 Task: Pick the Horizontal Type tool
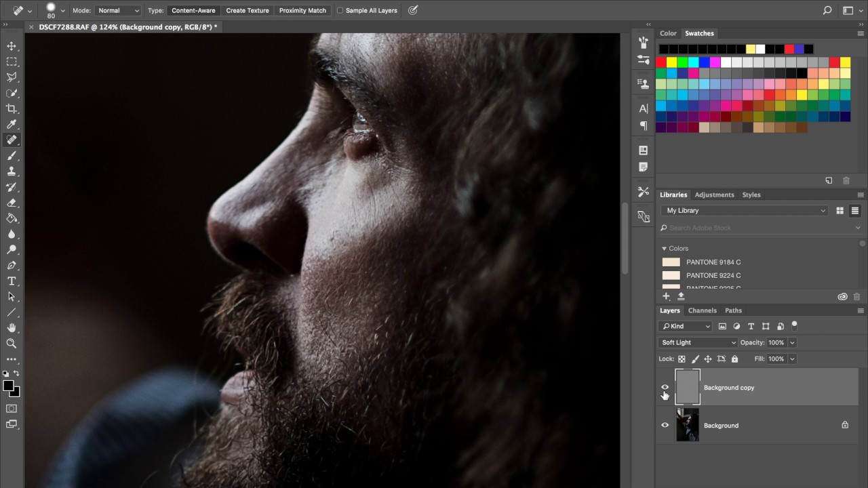point(12,281)
